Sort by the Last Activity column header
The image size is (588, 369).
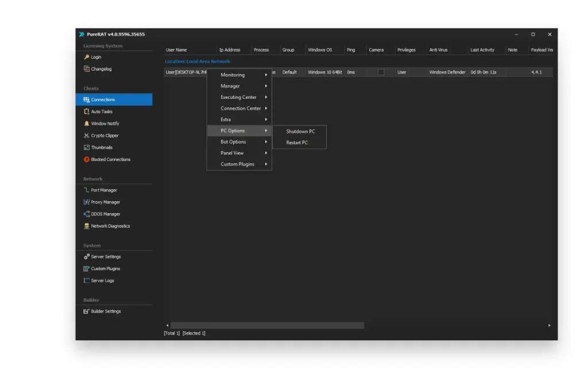point(482,50)
